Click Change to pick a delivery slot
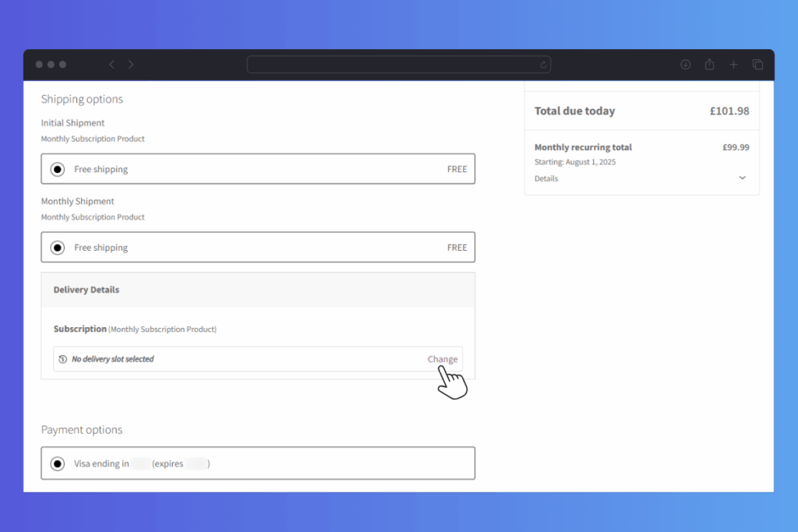The height and width of the screenshot is (532, 798). click(x=443, y=359)
